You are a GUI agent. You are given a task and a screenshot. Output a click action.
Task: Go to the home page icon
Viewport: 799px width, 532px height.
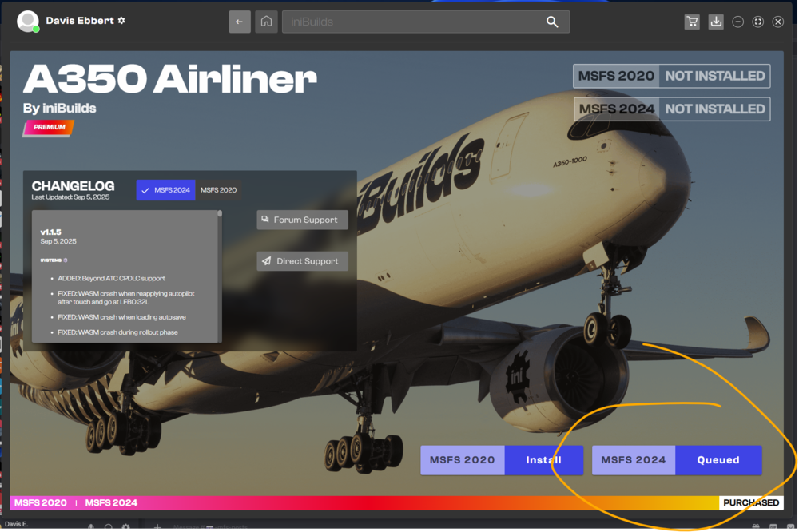pyautogui.click(x=266, y=22)
